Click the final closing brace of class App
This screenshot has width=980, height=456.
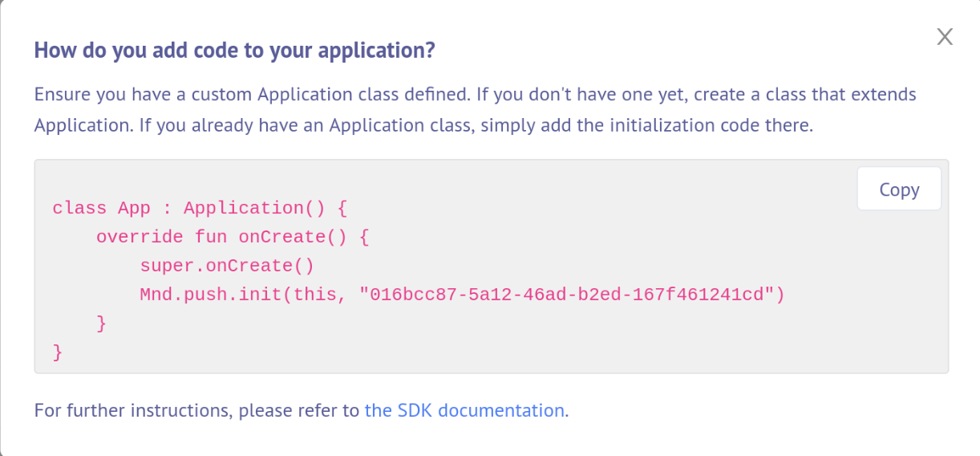[x=57, y=352]
